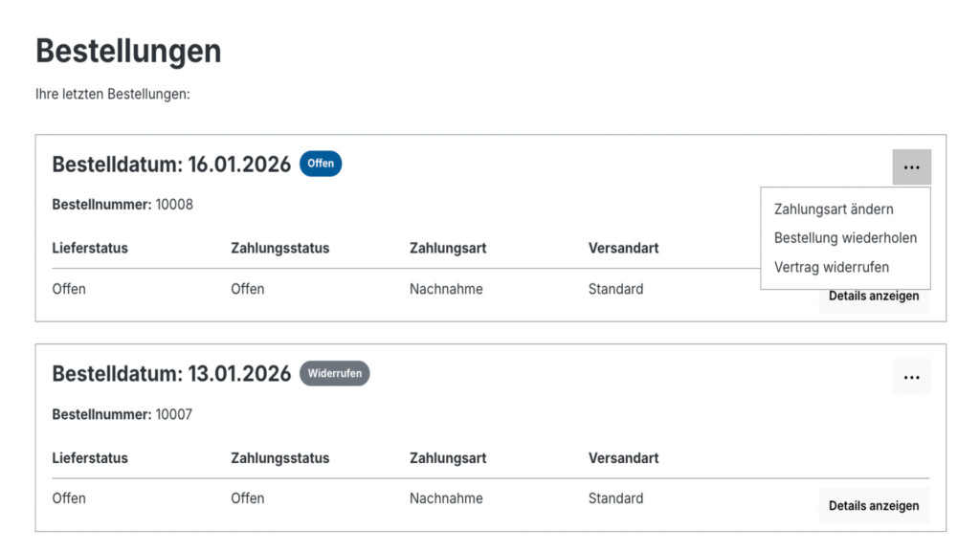The image size is (980, 551).
Task: Click 'Bestelldatum: 13.01.2026' order date
Action: click(172, 374)
